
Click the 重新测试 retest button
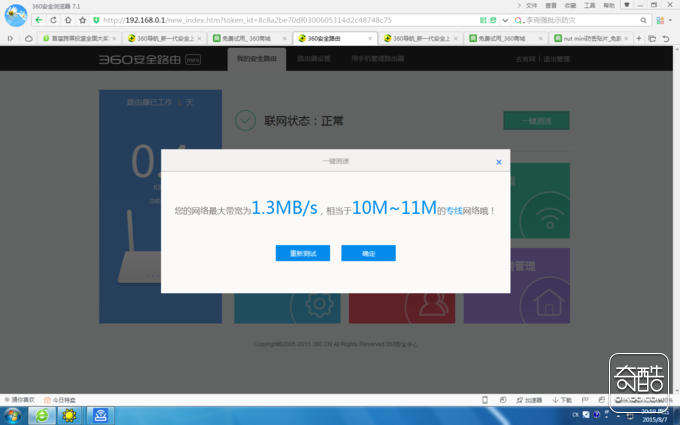tap(303, 253)
